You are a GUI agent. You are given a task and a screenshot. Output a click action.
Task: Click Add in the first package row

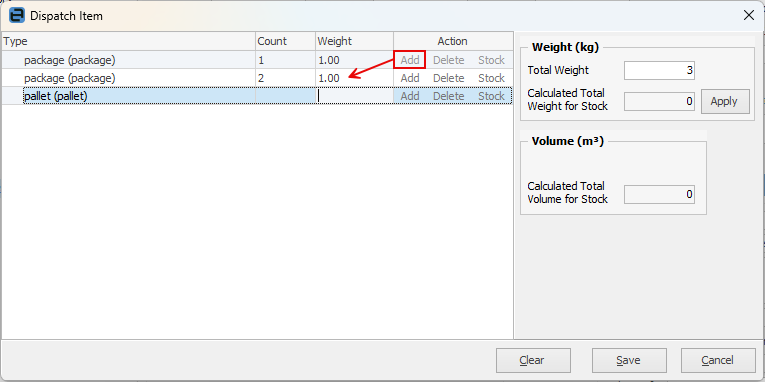click(x=410, y=60)
